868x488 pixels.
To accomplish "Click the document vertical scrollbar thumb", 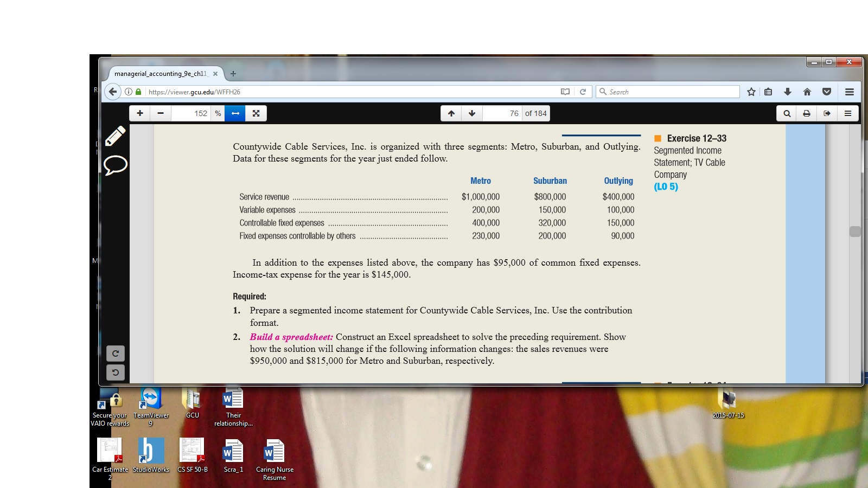I will point(855,232).
